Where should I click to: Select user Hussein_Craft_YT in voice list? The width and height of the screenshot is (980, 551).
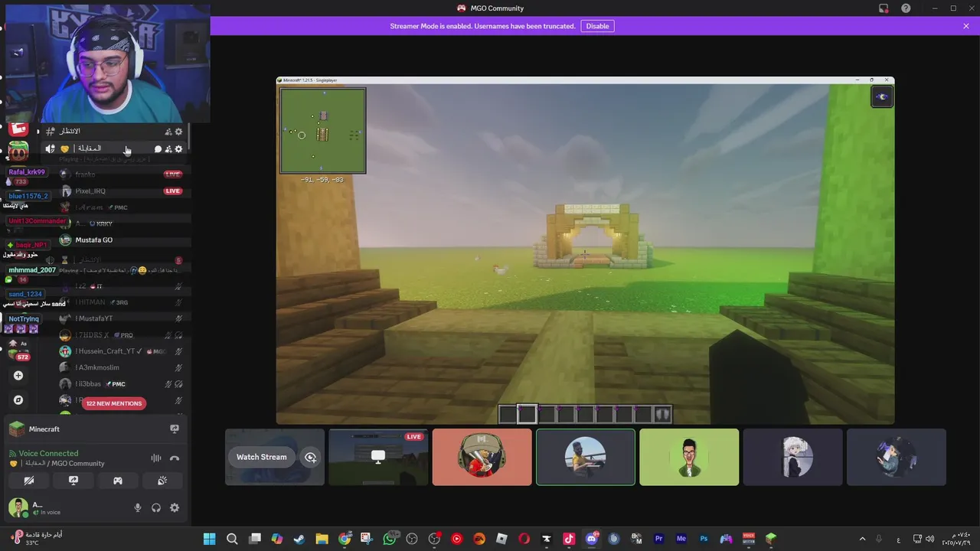[x=122, y=351]
